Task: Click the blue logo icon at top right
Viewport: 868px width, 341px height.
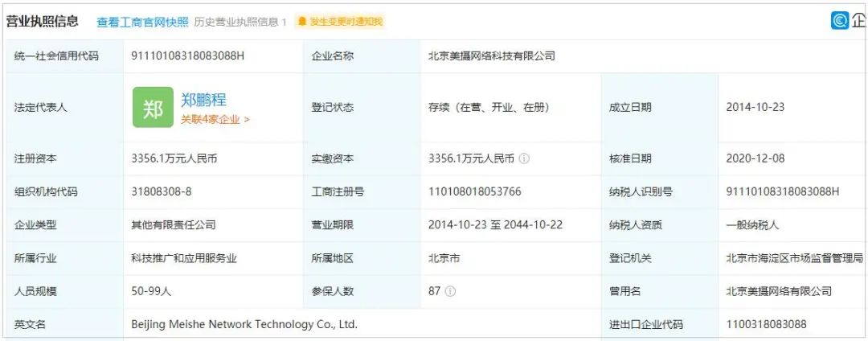Action: point(840,20)
